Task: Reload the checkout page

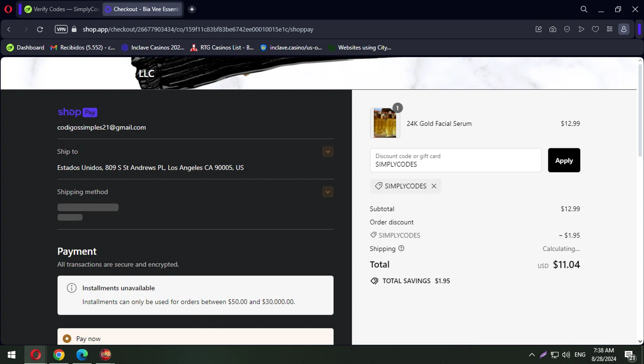Action: (40, 29)
